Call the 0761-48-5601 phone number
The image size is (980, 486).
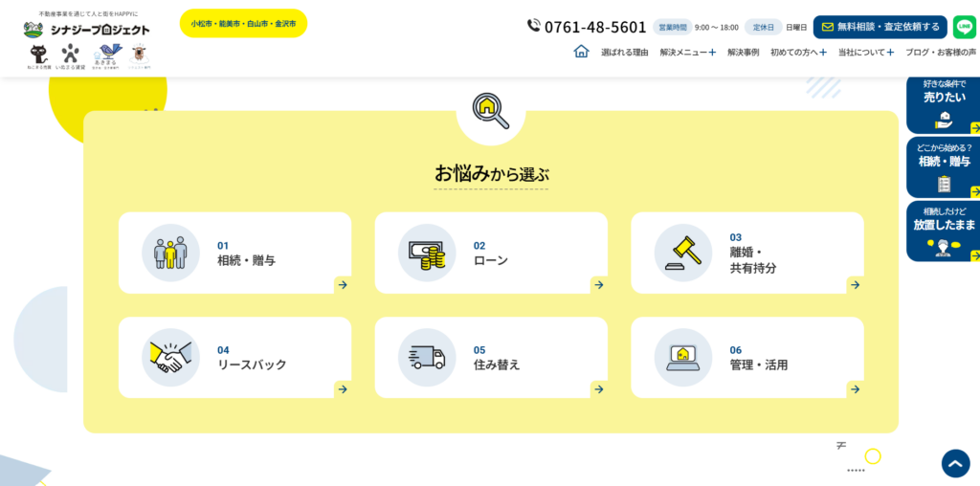click(x=587, y=27)
